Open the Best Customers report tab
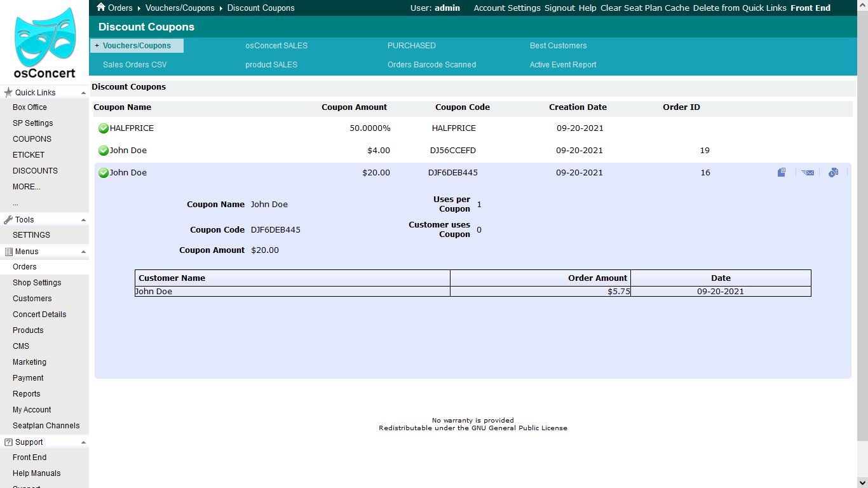 558,46
